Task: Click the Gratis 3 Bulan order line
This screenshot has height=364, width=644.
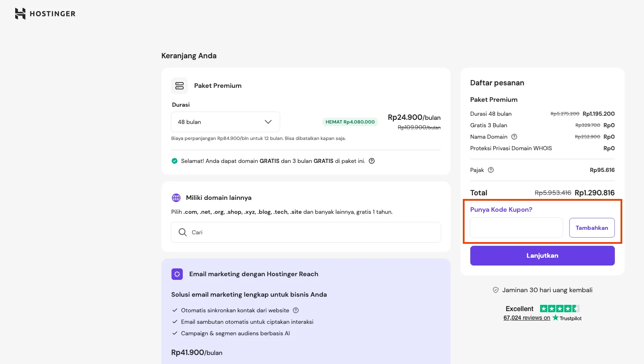Action: click(x=543, y=125)
